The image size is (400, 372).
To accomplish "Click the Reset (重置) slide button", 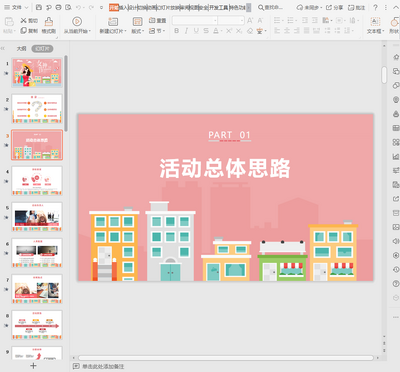I will pos(157,21).
